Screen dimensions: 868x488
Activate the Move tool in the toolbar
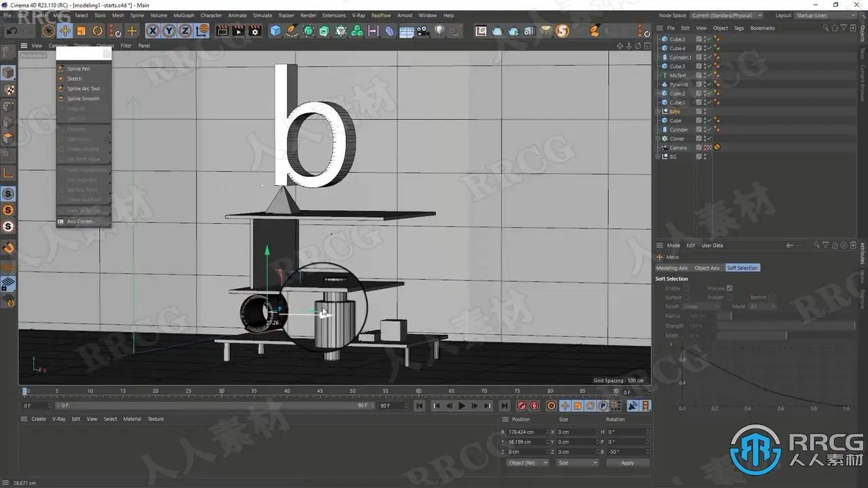[64, 30]
